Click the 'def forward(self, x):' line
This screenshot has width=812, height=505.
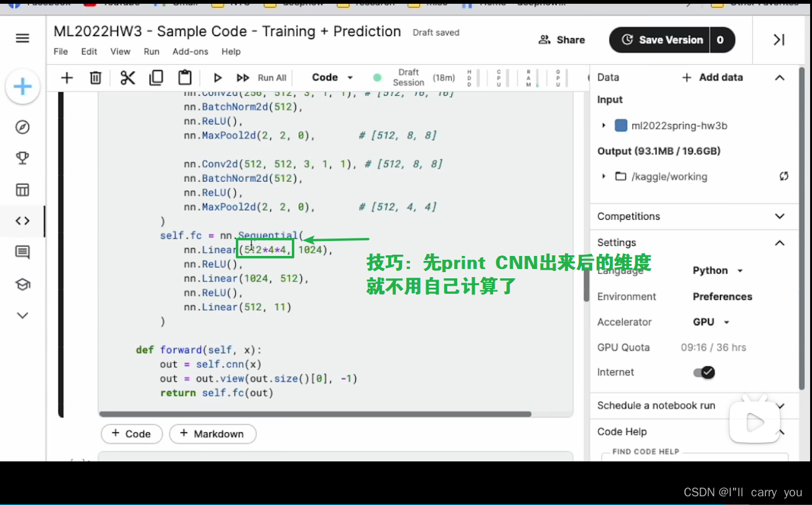point(199,350)
